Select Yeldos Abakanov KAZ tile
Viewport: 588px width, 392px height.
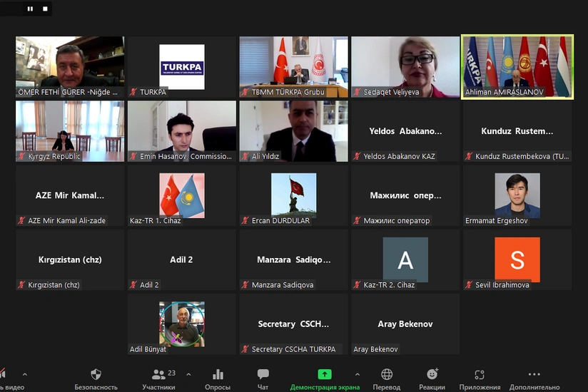tap(405, 131)
